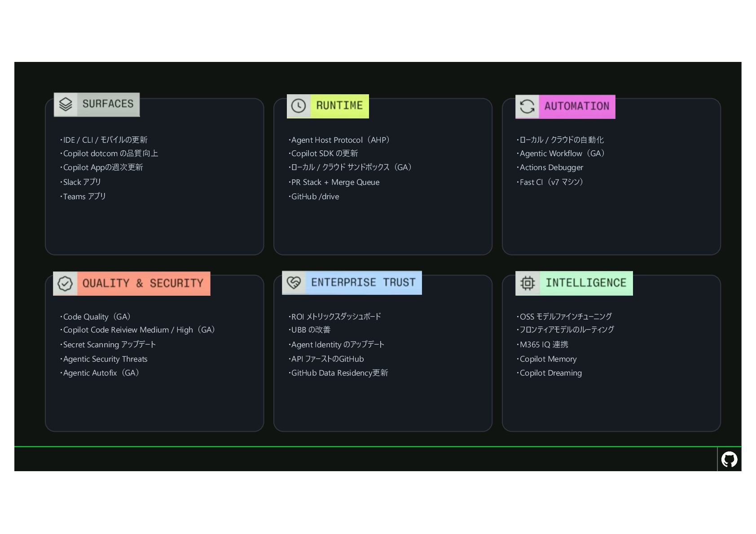Click "Agent Identity のアップデート" line

[337, 345]
